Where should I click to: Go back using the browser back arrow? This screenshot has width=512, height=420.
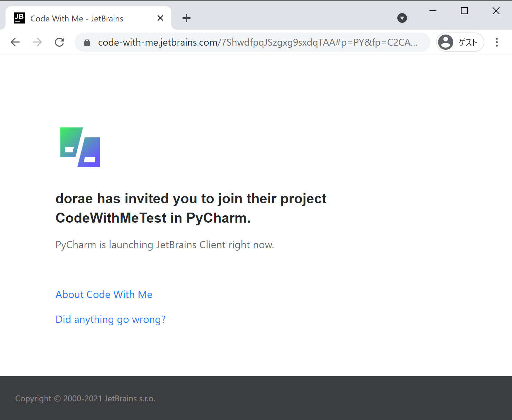click(15, 42)
